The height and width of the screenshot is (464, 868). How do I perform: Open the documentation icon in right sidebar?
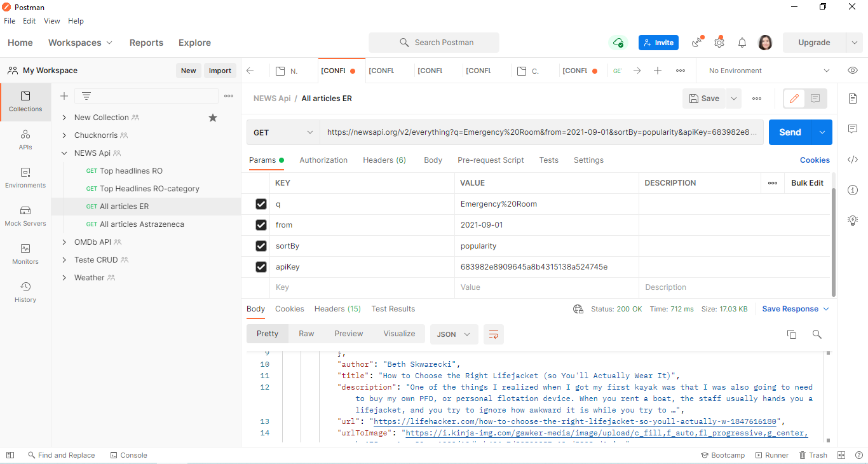tap(853, 99)
